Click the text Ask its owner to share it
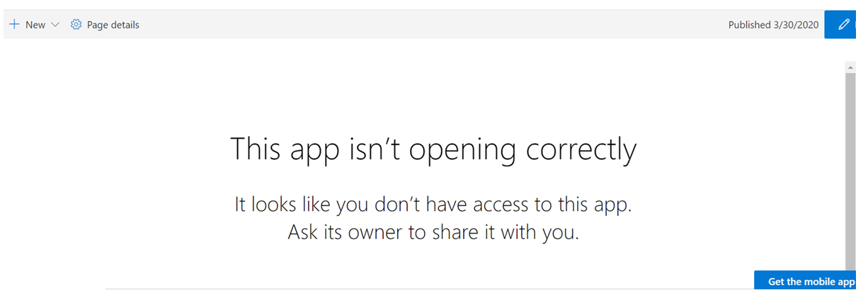Image resolution: width=868 pixels, height=295 pixels. 433,231
